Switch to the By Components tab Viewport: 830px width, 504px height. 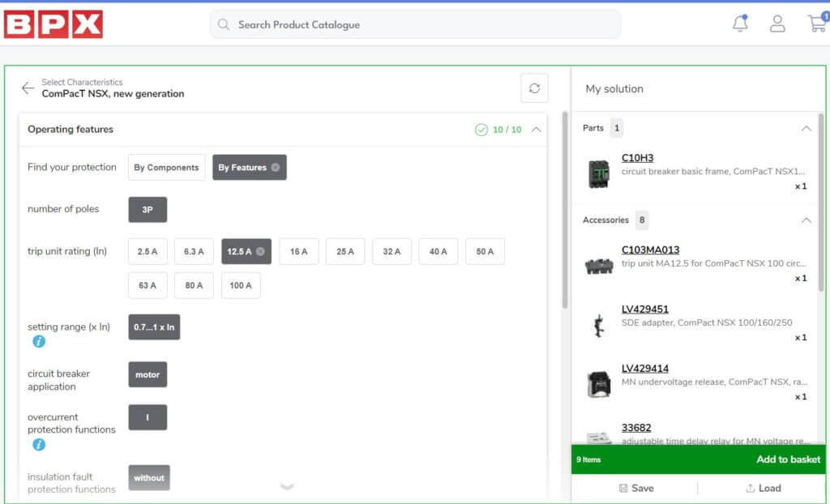tap(166, 167)
